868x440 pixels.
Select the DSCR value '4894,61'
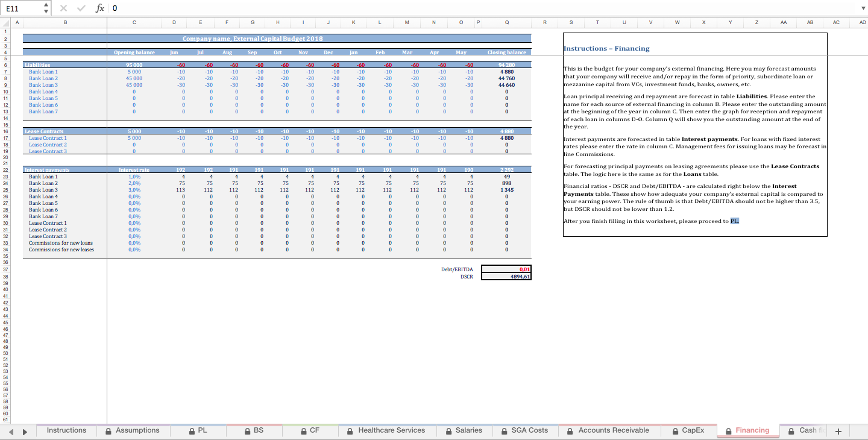[506, 277]
